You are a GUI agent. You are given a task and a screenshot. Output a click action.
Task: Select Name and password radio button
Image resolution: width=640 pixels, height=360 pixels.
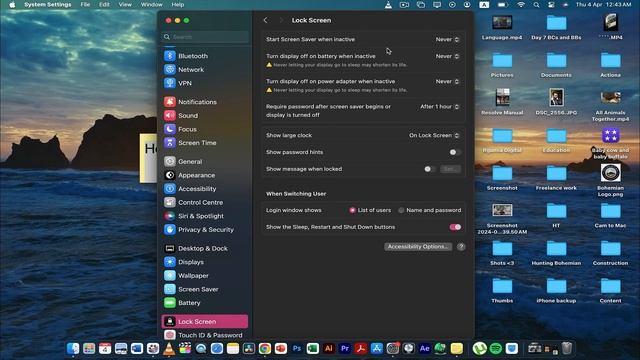click(401, 210)
